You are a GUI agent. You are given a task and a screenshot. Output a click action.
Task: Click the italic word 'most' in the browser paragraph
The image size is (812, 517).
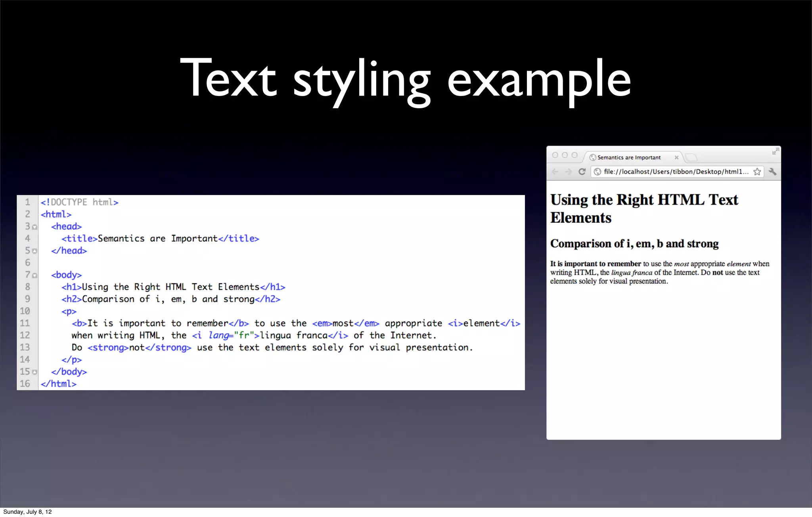click(x=682, y=264)
